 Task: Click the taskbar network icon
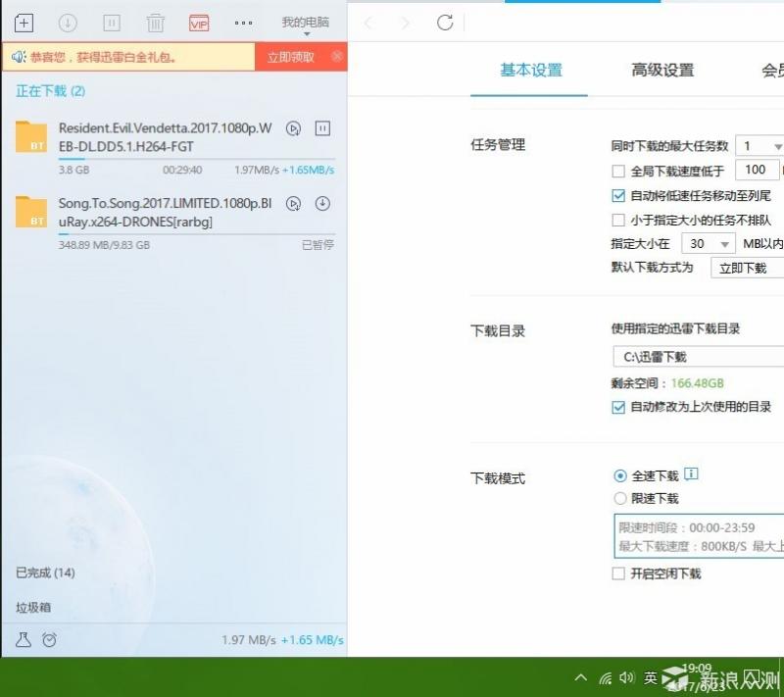tap(606, 678)
